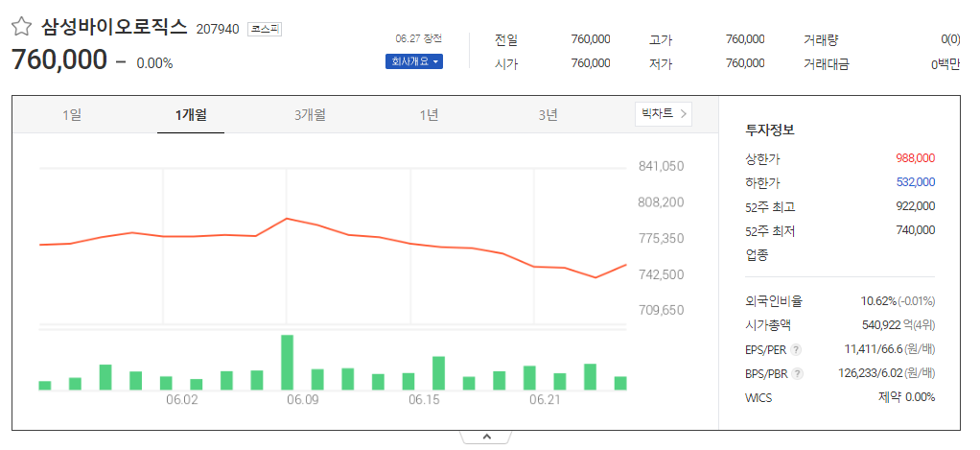Image resolution: width=980 pixels, height=450 pixels.
Task: Click the current price 760,000
Action: click(x=59, y=60)
